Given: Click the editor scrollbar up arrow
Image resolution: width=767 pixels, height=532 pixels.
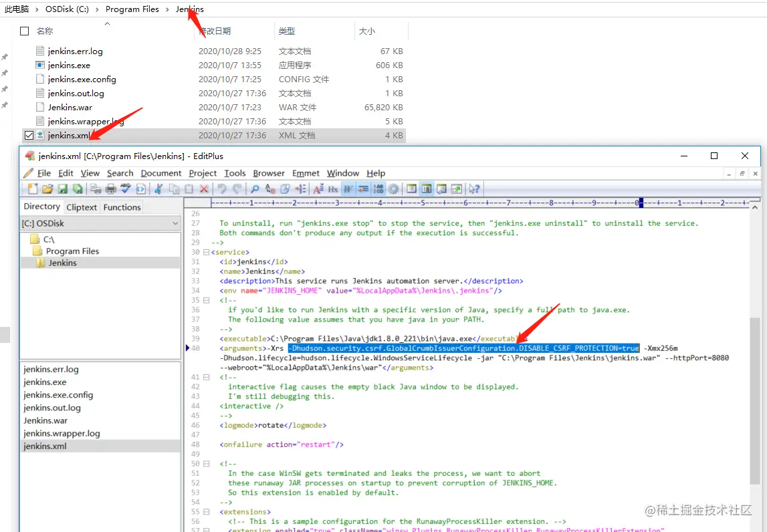Looking at the screenshot, I should (x=754, y=208).
